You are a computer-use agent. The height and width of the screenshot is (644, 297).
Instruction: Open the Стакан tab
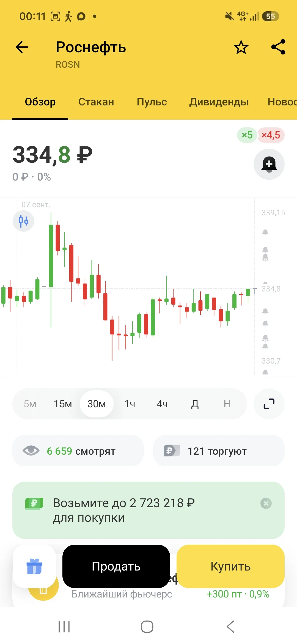[x=96, y=102]
